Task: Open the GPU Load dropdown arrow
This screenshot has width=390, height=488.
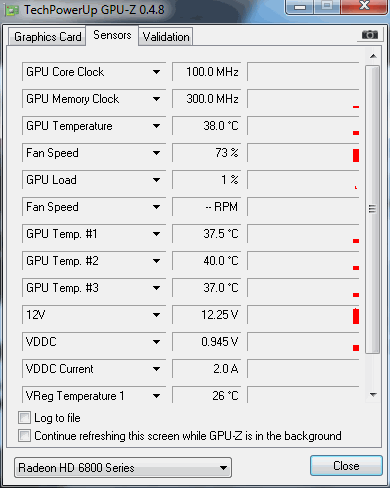Action: point(156,180)
